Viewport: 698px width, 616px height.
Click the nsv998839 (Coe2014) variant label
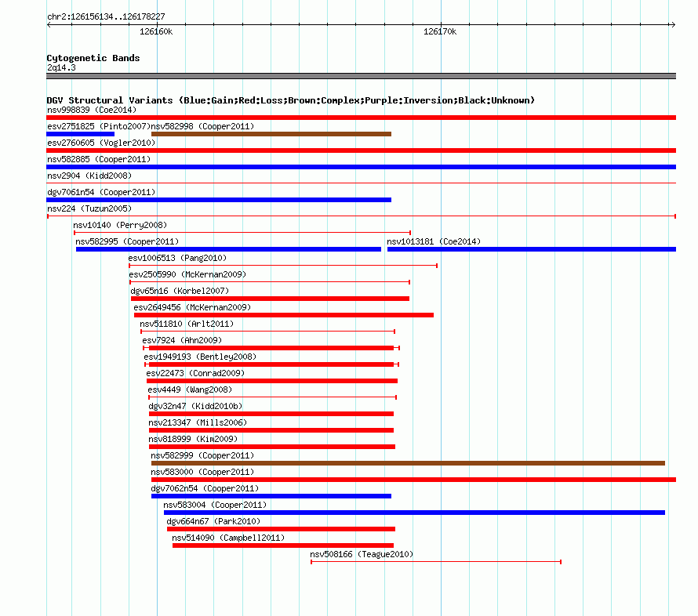click(x=92, y=110)
